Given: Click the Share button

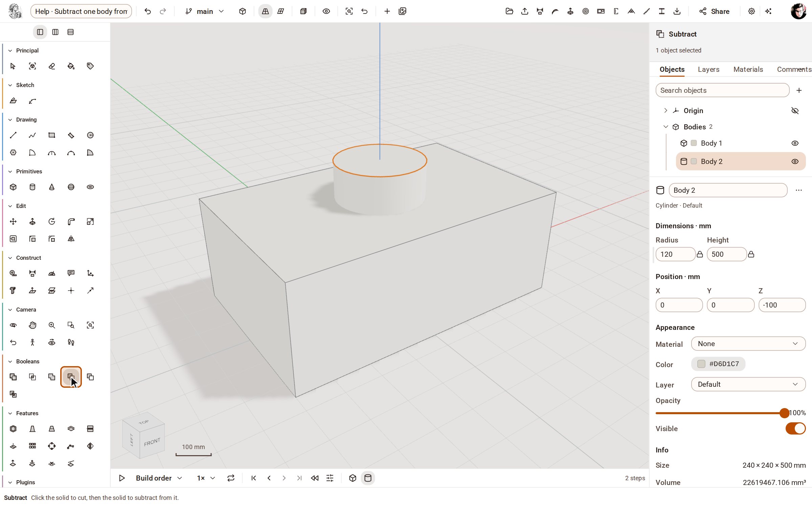Looking at the screenshot, I should click(x=714, y=11).
